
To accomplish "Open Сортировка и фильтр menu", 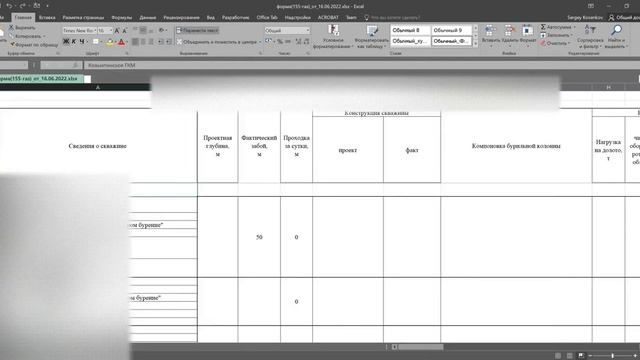I will (590, 36).
